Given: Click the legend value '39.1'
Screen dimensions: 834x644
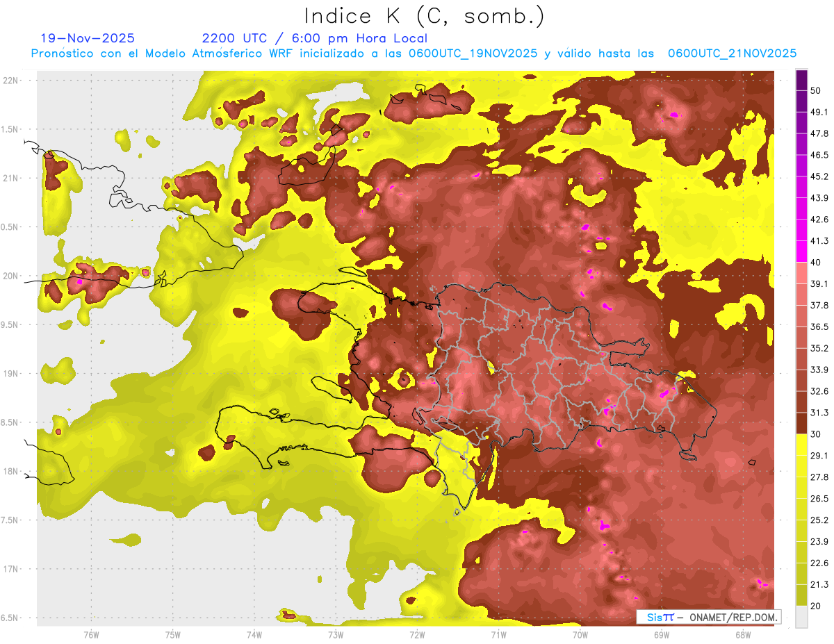Looking at the screenshot, I should click(x=819, y=283).
